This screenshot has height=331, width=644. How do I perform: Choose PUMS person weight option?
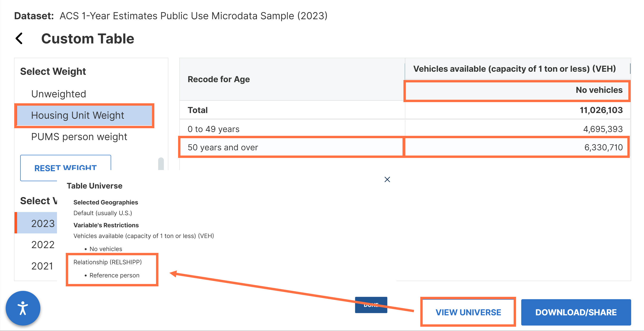[79, 137]
